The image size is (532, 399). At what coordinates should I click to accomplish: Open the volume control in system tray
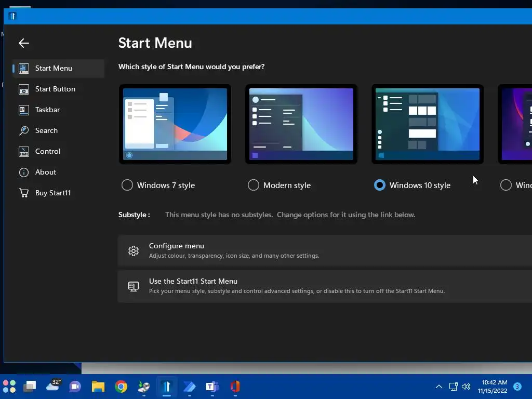(466, 387)
